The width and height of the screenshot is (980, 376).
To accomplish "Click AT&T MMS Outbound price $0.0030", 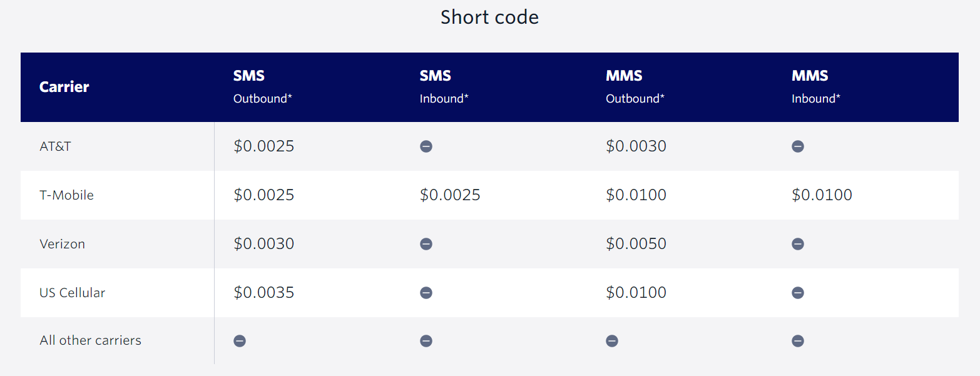I will [636, 146].
